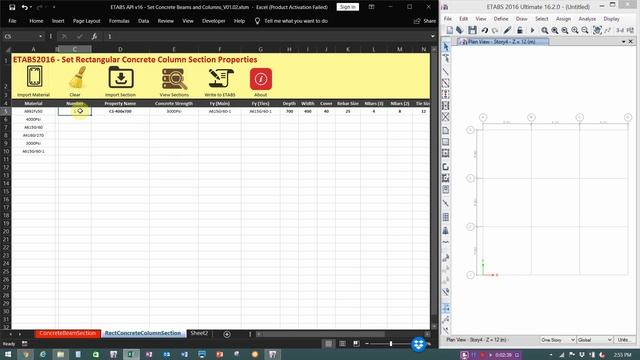Viewport: 640px width, 360px height.
Task: Select material cell 4000Psi
Action: (x=33, y=119)
